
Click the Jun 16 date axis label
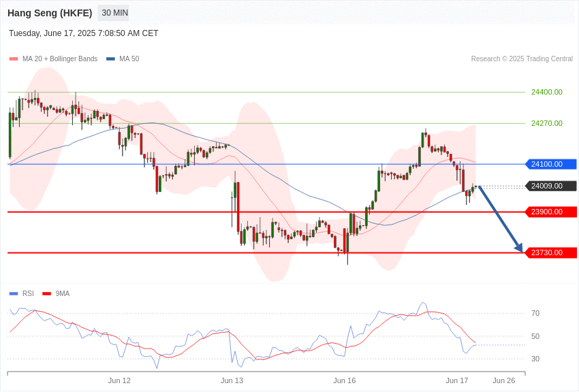[x=345, y=380]
